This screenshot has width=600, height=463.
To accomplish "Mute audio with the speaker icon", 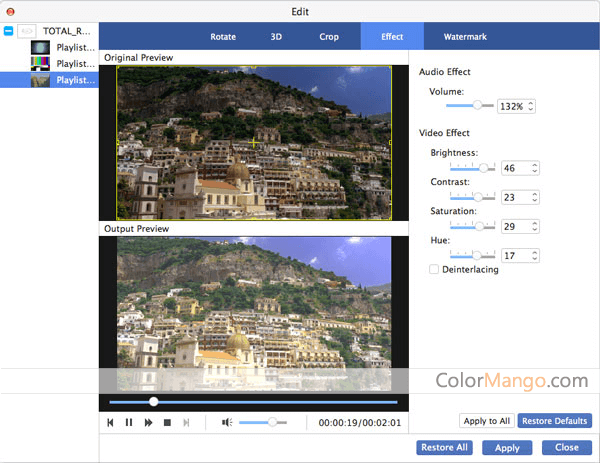I will 227,423.
